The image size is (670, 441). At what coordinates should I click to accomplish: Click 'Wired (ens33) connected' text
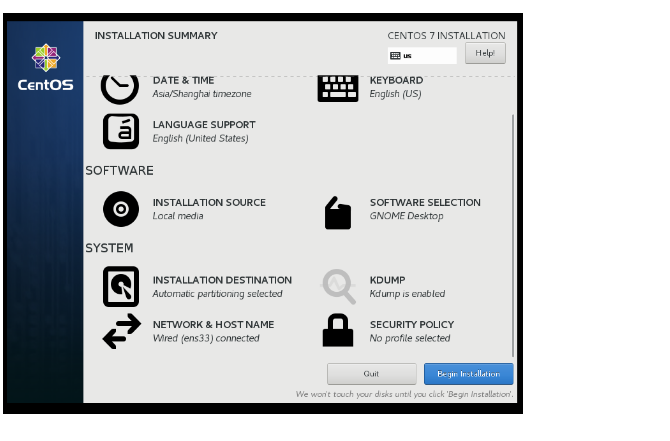coord(206,338)
